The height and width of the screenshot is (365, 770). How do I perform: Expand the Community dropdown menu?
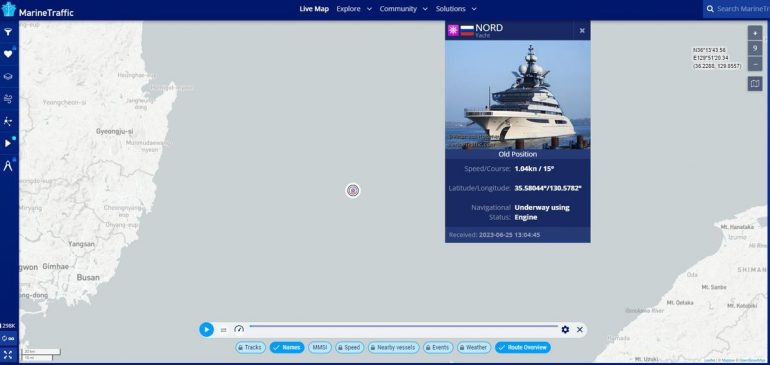pyautogui.click(x=403, y=9)
